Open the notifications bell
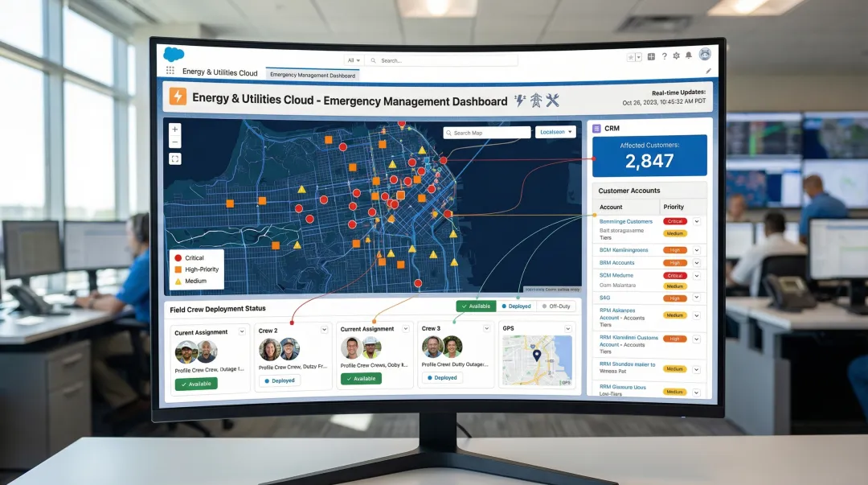The height and width of the screenshot is (485, 868). tap(688, 56)
